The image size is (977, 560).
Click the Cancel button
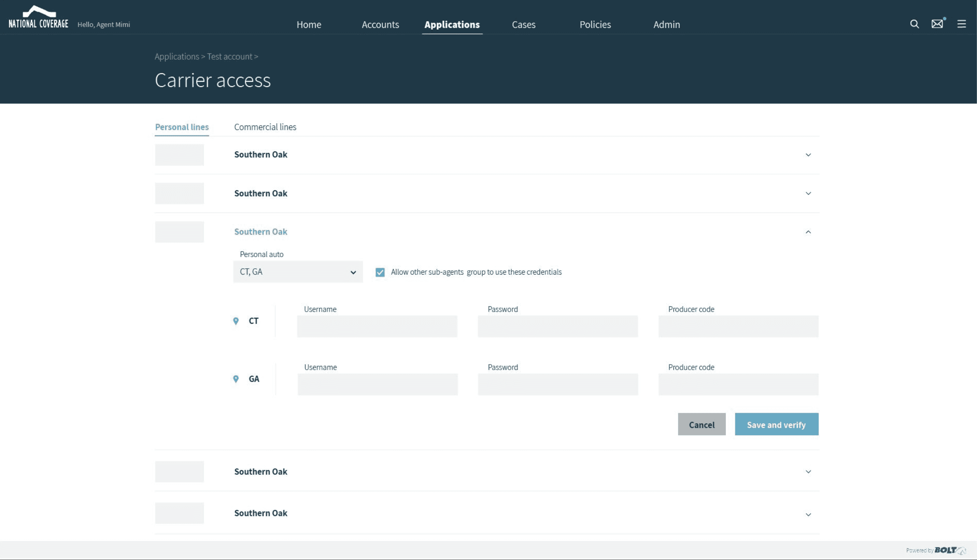pos(702,425)
